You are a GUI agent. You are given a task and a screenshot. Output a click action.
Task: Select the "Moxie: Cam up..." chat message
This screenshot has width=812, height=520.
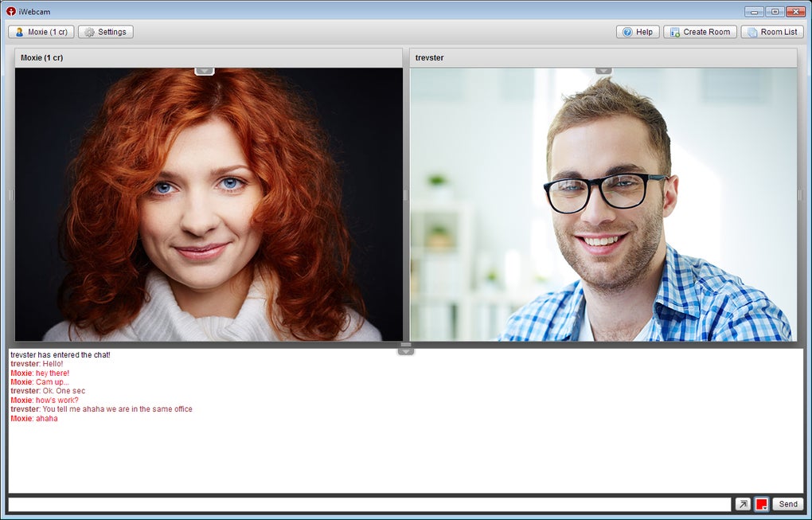coord(40,381)
